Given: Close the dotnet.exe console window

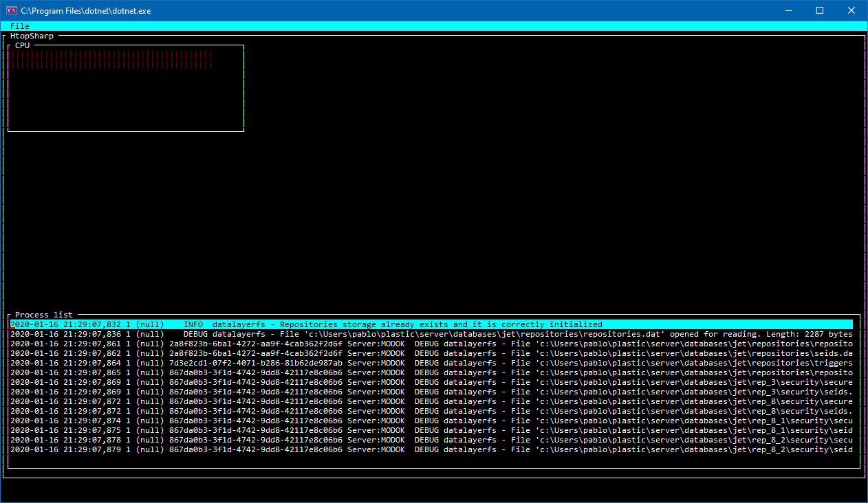Looking at the screenshot, I should pos(851,10).
